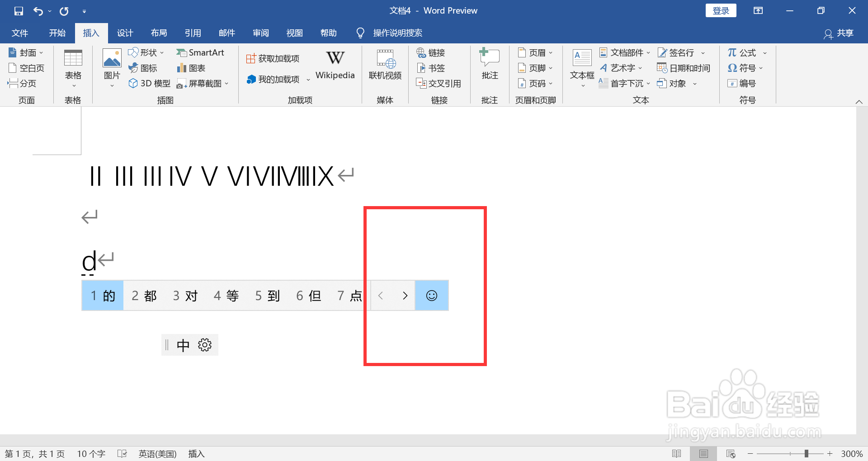Undo the last action
The image size is (868, 461).
38,11
